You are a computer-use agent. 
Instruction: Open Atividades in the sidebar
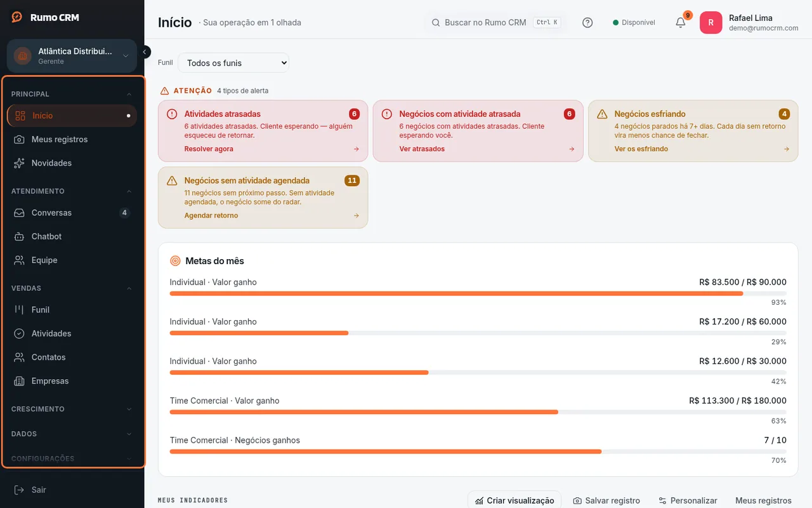[x=72, y=333]
